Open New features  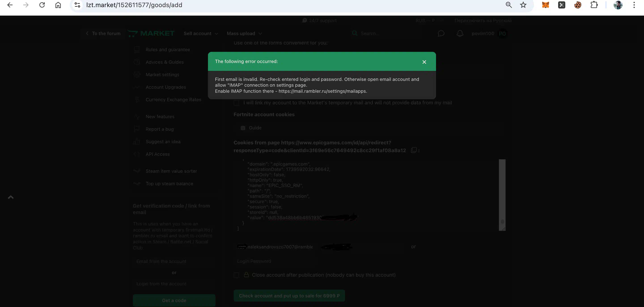(x=160, y=116)
